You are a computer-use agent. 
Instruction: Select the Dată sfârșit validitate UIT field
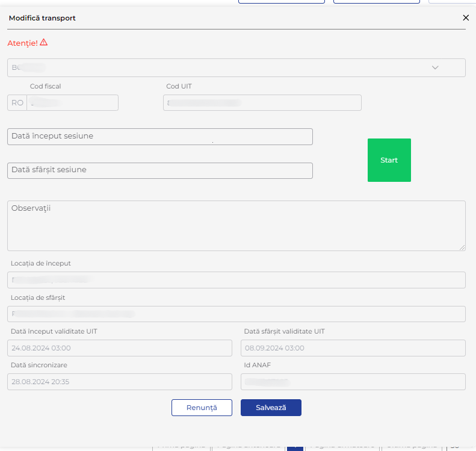[353, 348]
